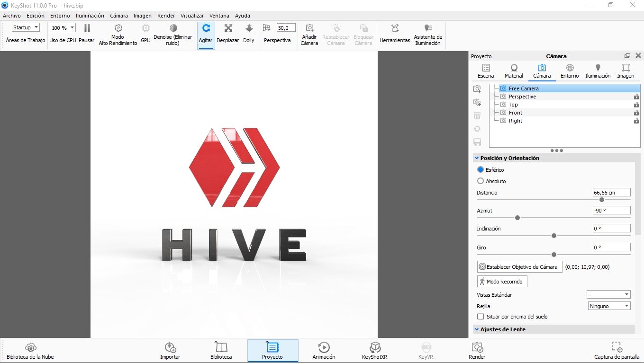Click Modo Recorrido button
The width and height of the screenshot is (644, 363).
(x=502, y=282)
